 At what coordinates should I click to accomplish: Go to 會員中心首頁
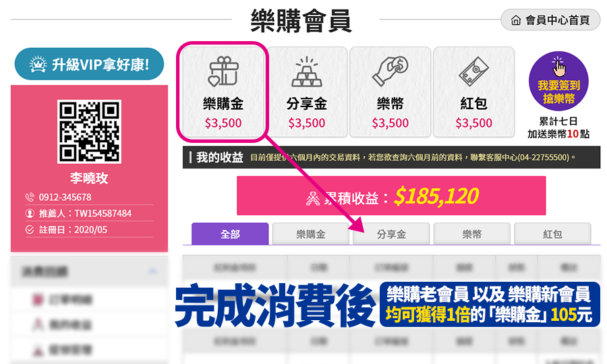pos(550,20)
